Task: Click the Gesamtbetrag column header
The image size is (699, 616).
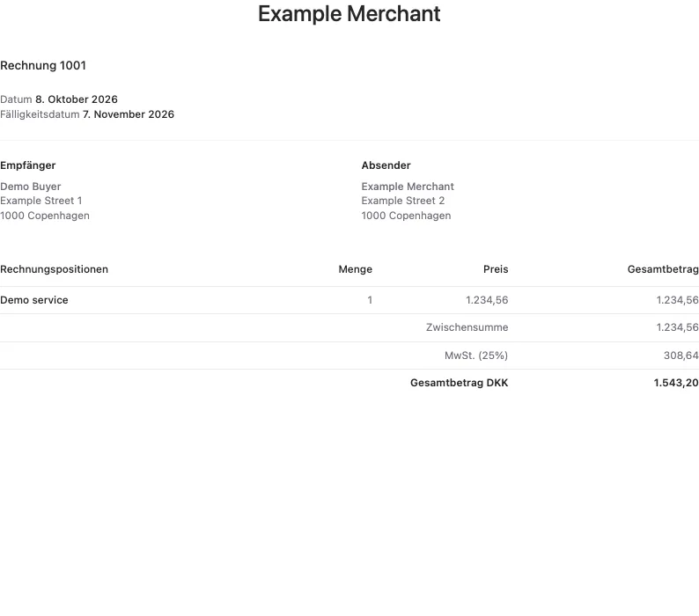Action: (x=663, y=269)
